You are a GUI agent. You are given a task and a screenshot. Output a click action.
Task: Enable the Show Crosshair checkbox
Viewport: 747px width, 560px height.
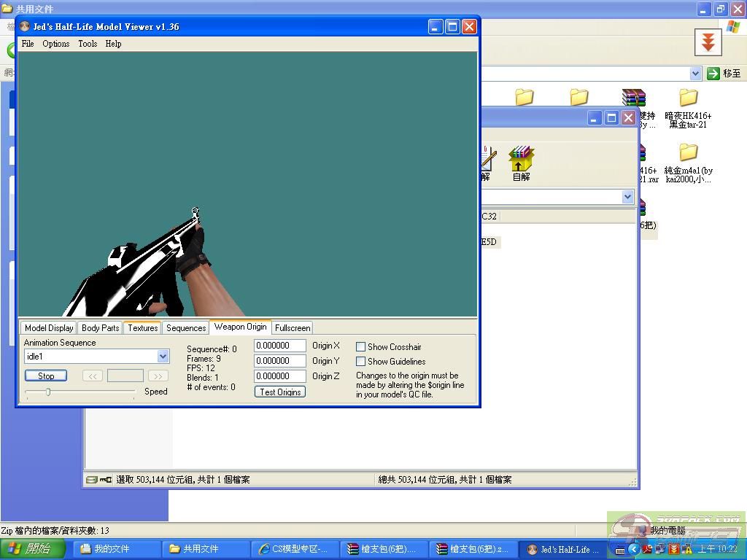click(x=360, y=347)
